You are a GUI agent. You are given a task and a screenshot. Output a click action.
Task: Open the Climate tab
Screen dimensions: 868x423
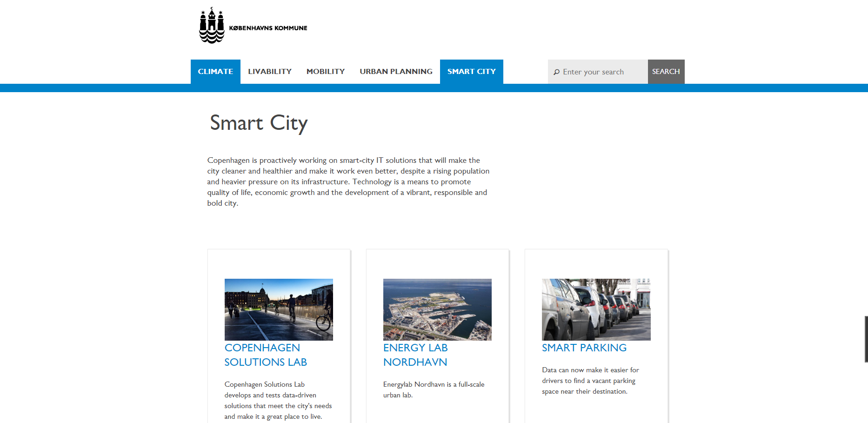[215, 72]
